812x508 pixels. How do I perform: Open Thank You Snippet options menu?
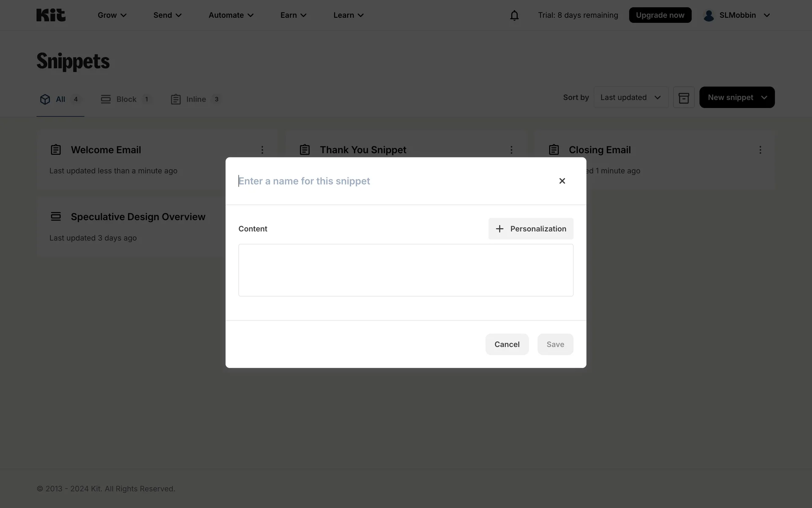pyautogui.click(x=511, y=150)
